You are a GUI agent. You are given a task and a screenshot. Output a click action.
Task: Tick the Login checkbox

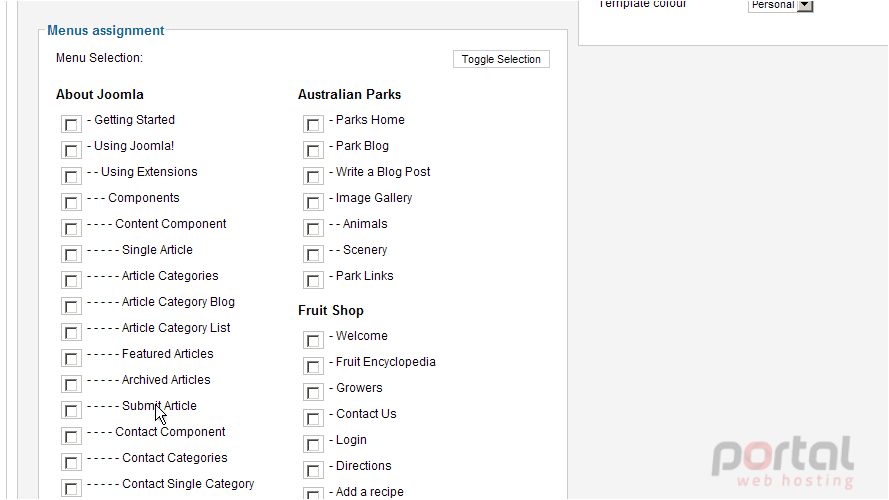pos(313,444)
